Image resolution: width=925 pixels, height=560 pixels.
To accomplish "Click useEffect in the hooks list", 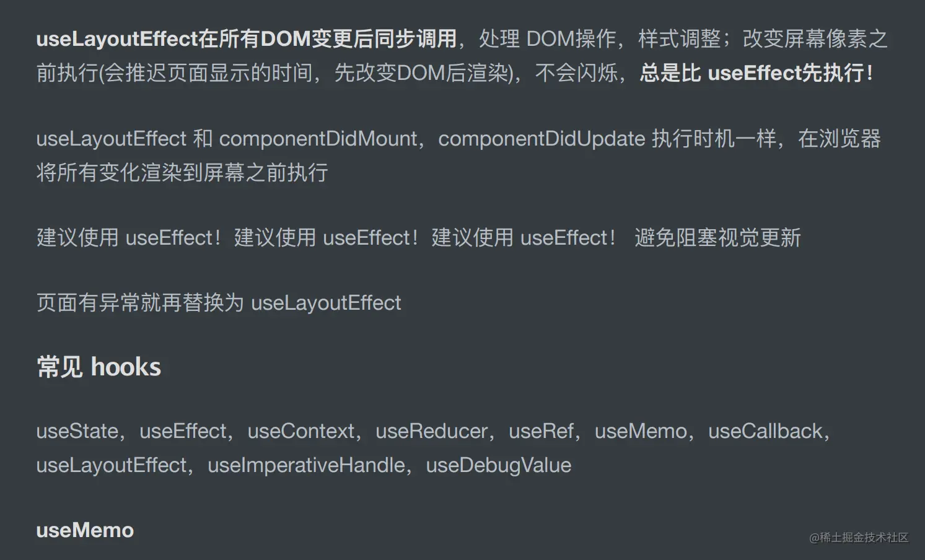I will coord(183,431).
